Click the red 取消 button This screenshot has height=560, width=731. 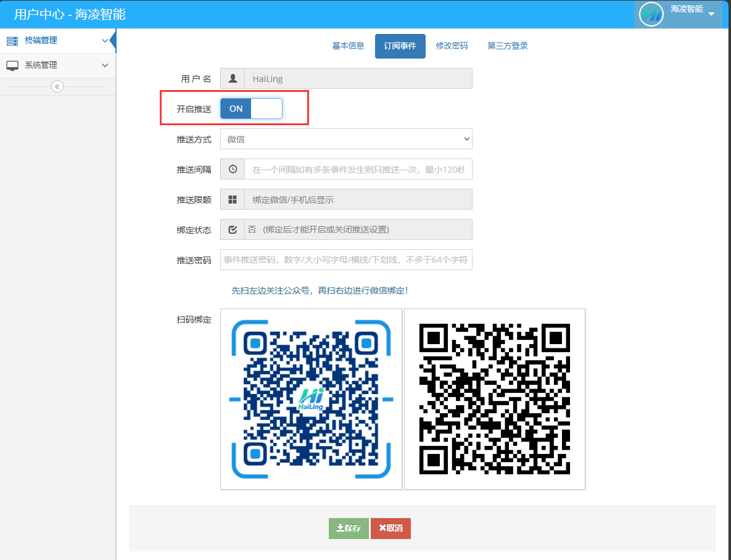[390, 529]
